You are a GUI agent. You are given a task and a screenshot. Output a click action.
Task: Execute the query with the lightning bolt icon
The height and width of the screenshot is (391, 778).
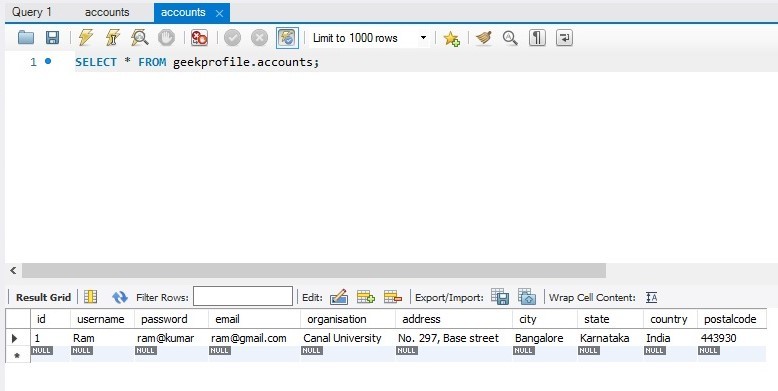pos(86,38)
